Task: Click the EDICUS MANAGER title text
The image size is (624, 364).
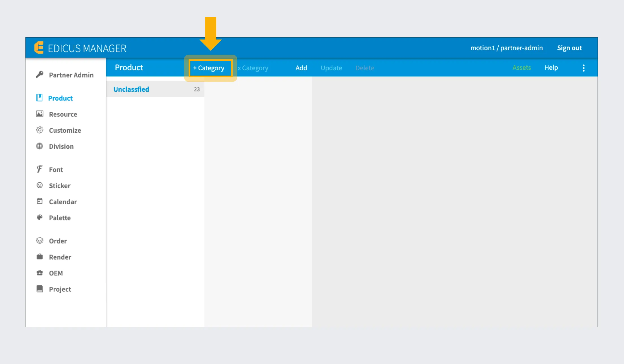Action: click(x=87, y=48)
